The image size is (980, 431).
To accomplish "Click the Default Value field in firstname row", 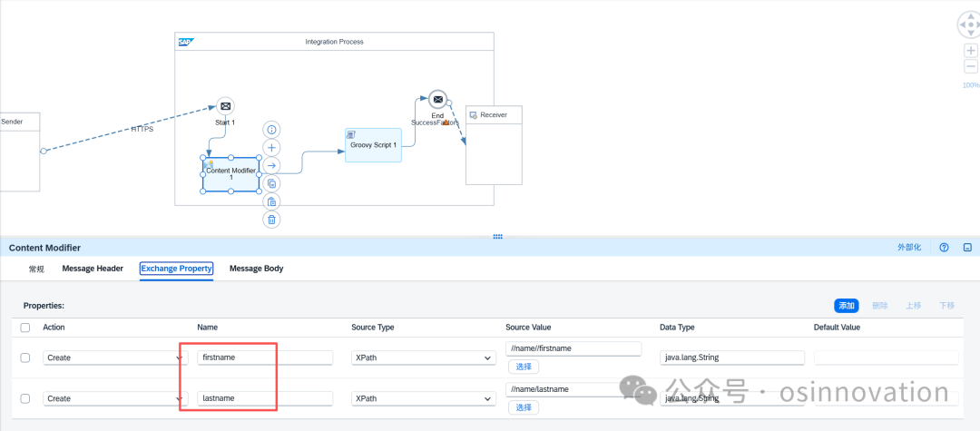I will pos(886,358).
